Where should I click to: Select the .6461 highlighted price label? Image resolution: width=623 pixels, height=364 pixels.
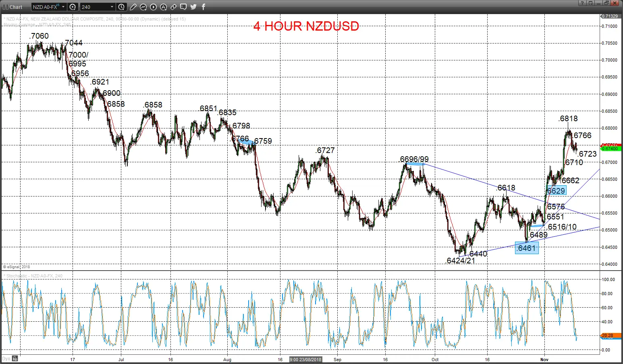[527, 248]
